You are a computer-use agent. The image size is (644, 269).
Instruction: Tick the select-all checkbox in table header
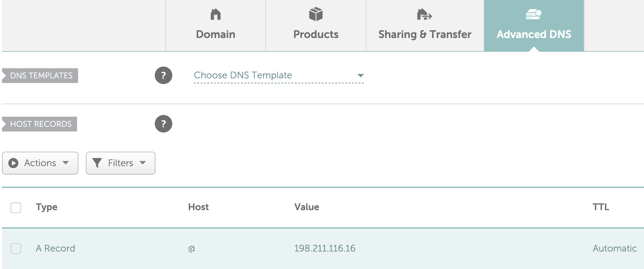click(16, 207)
